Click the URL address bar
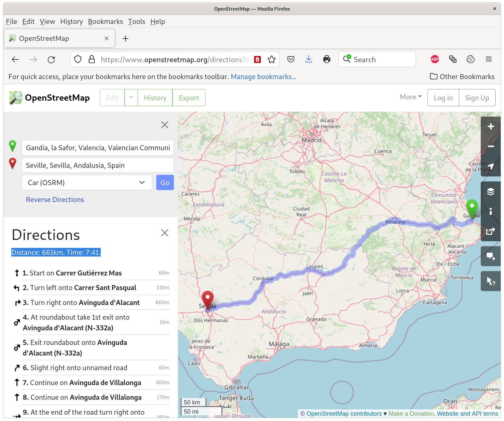The width and height of the screenshot is (504, 421). click(175, 59)
